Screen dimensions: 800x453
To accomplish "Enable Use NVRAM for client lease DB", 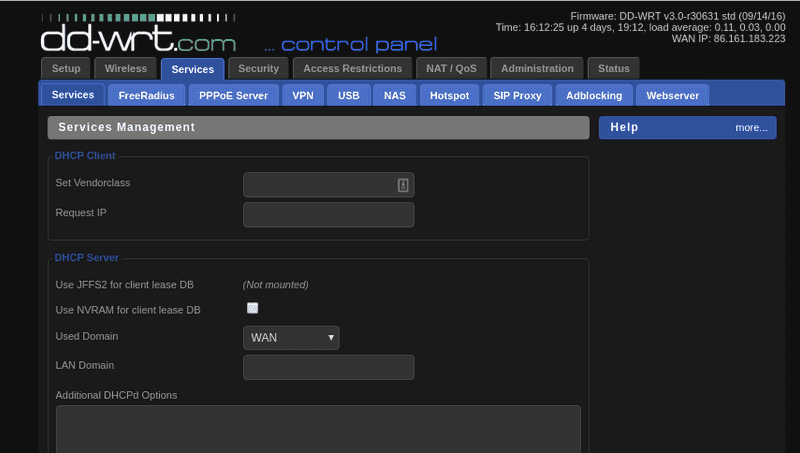I will 252,309.
